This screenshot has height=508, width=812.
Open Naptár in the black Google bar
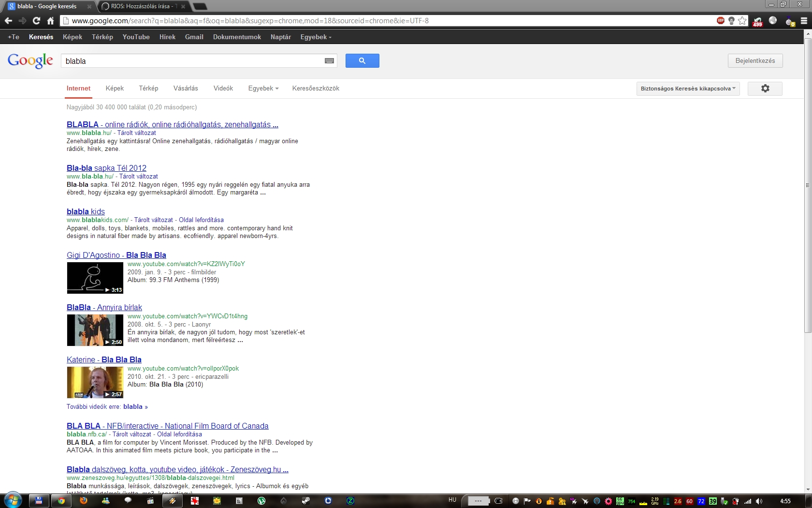[x=280, y=37]
